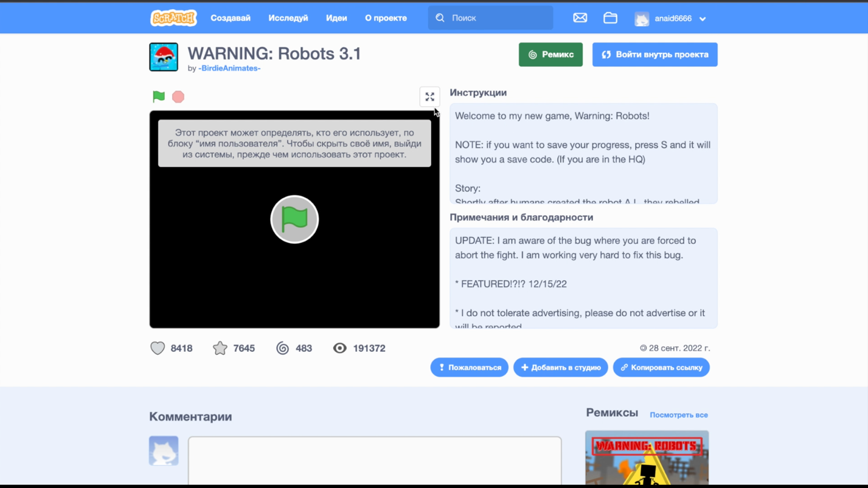
Task: Click the Scratch logo in navbar
Action: point(173,18)
